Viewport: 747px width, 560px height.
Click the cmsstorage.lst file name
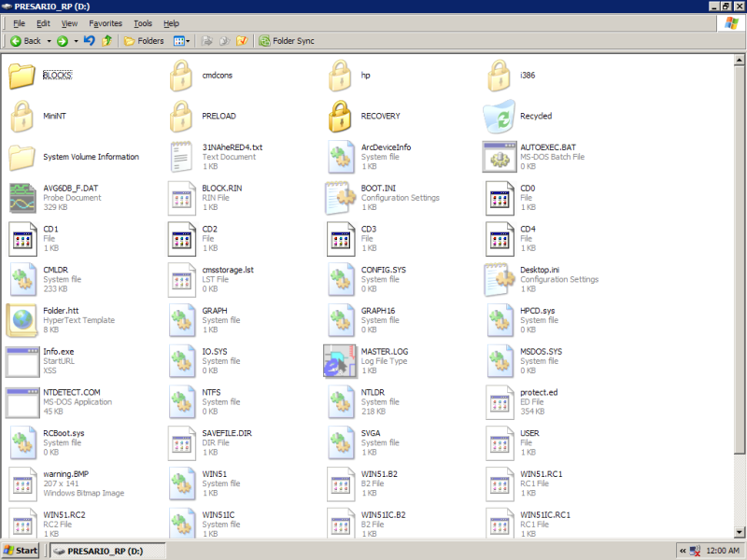click(228, 270)
